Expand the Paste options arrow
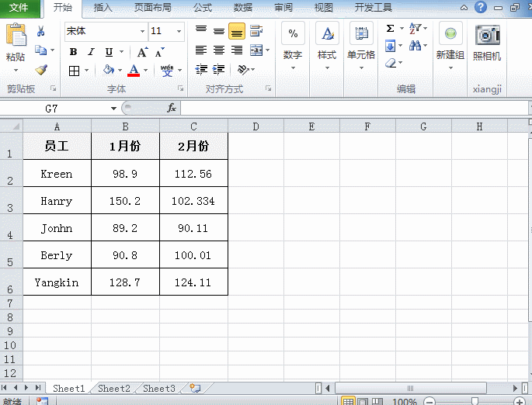 pos(16,70)
